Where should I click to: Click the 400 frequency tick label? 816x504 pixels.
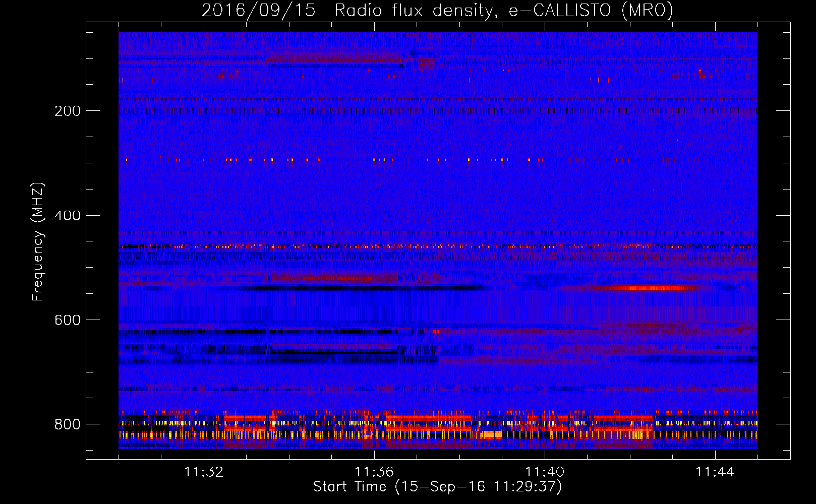point(68,216)
